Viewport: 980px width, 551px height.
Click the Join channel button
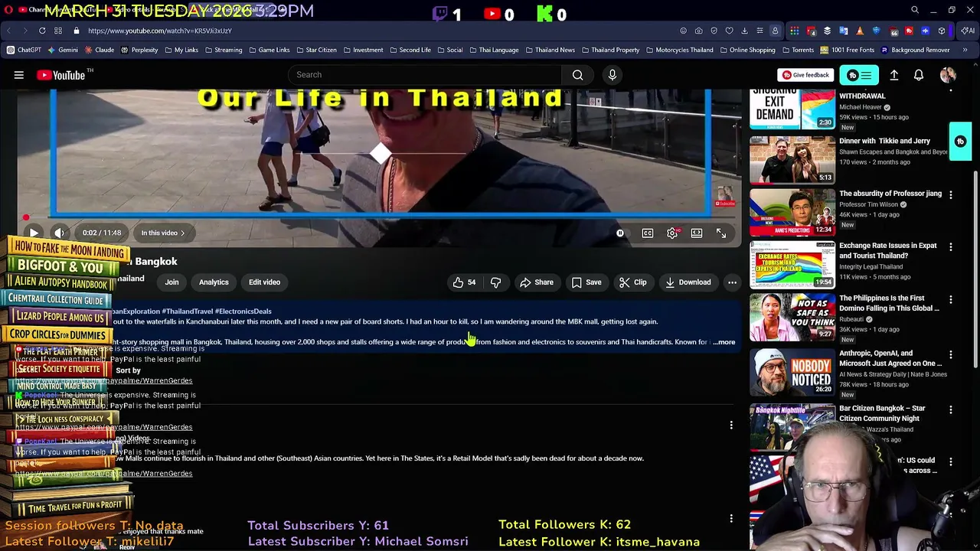(x=171, y=282)
